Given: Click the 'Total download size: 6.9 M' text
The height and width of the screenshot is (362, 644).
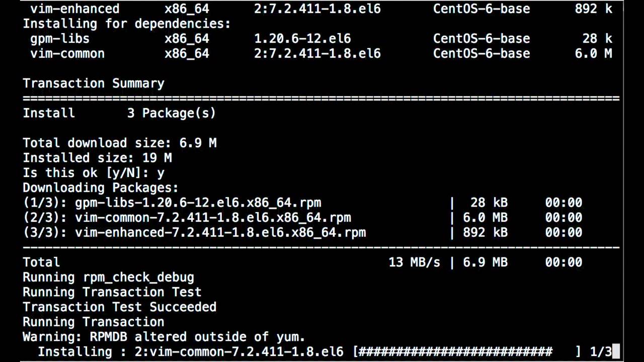Looking at the screenshot, I should click(120, 143).
